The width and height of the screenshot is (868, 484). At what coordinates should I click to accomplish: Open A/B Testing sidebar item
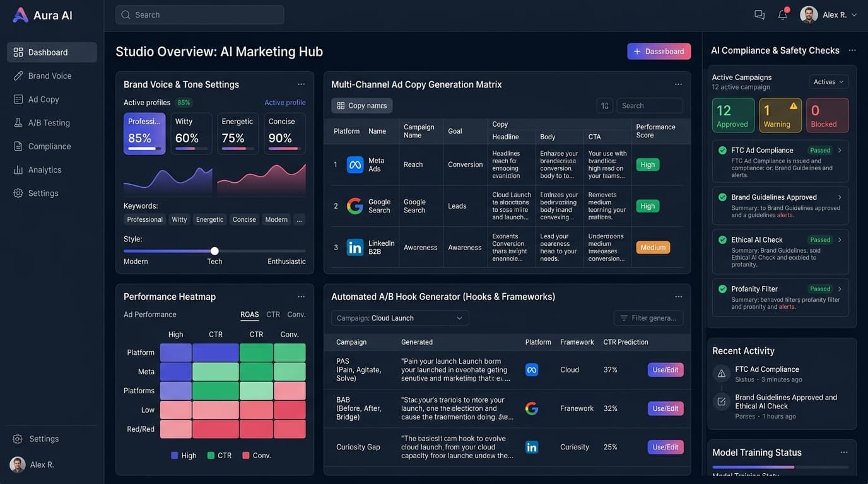click(52, 123)
